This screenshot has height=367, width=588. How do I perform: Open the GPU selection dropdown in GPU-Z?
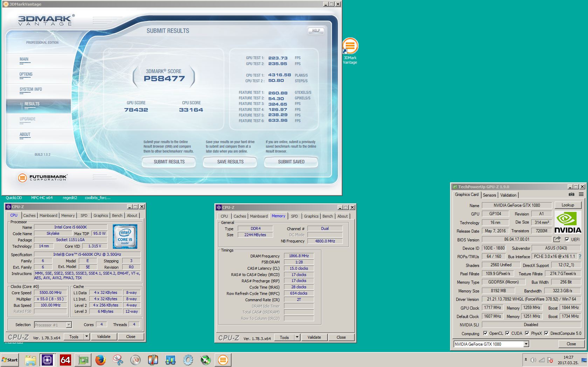click(x=526, y=344)
